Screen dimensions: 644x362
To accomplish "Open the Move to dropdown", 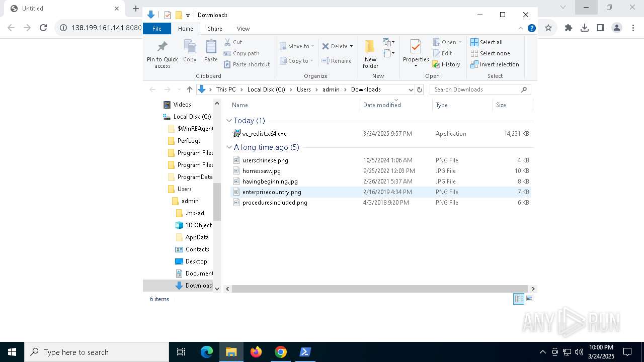I will pyautogui.click(x=297, y=46).
